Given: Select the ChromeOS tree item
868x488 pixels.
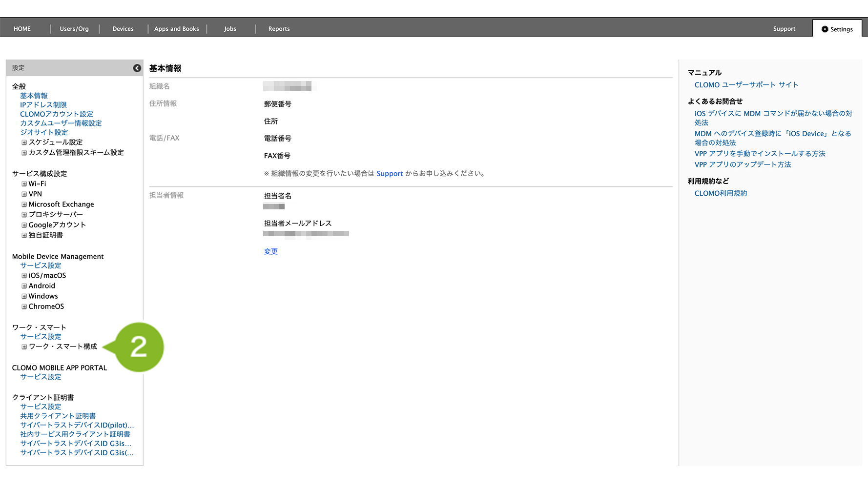Looking at the screenshot, I should tap(46, 306).
